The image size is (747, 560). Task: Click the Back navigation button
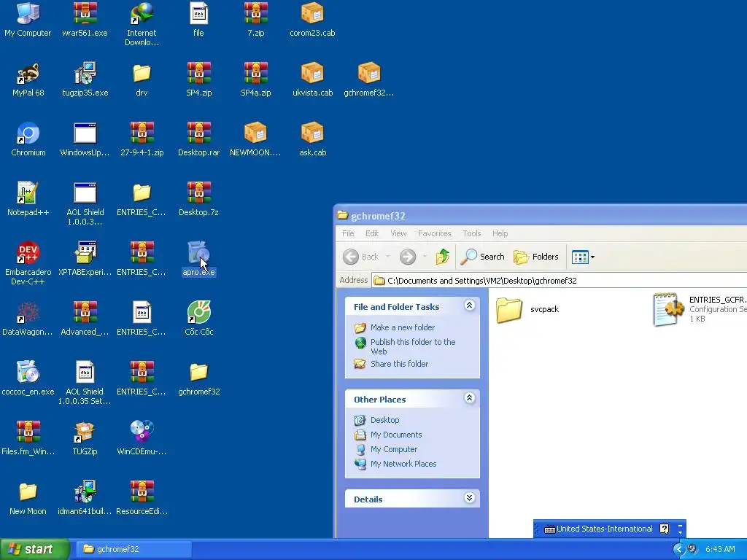pos(360,257)
